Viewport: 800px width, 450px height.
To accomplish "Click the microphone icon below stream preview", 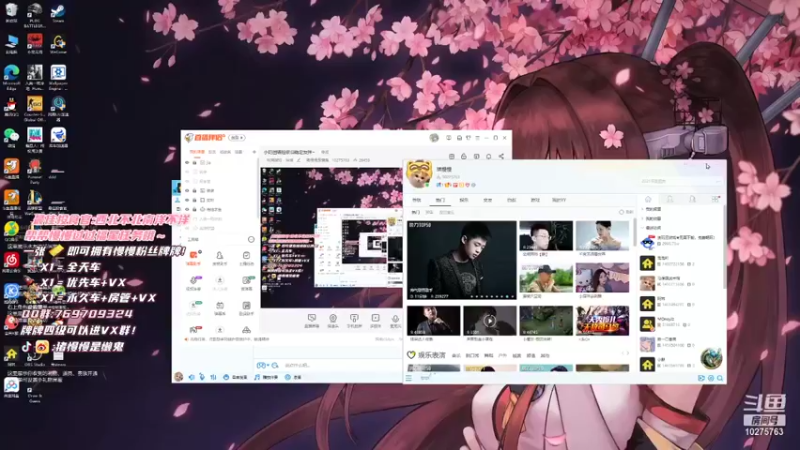I will 395,320.
